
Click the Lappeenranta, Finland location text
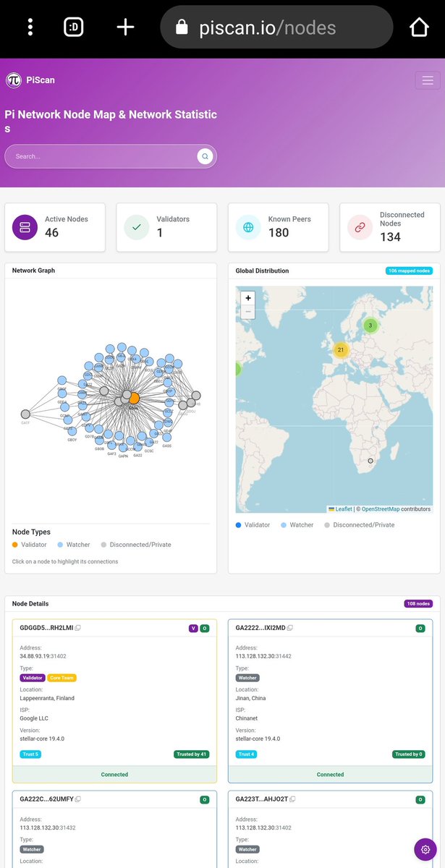[x=47, y=698]
